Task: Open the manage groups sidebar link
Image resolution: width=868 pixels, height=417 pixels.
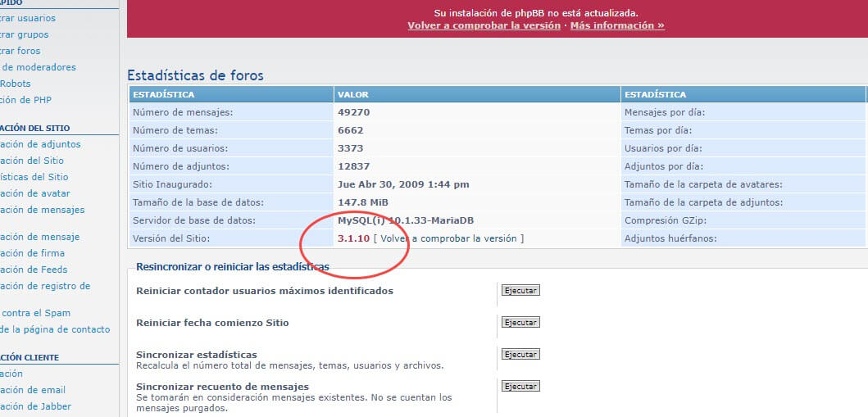Action: tap(25, 34)
